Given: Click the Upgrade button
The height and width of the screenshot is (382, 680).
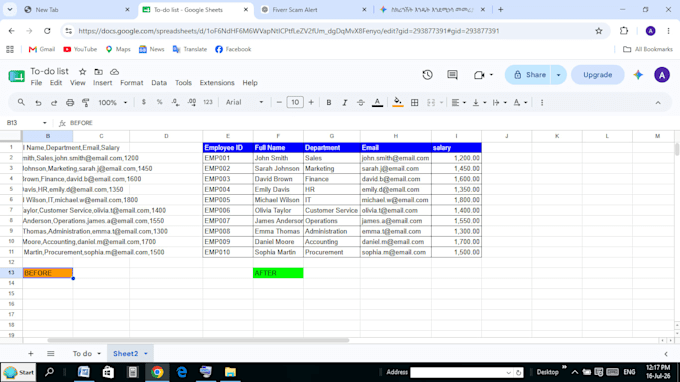Looking at the screenshot, I should 597,75.
